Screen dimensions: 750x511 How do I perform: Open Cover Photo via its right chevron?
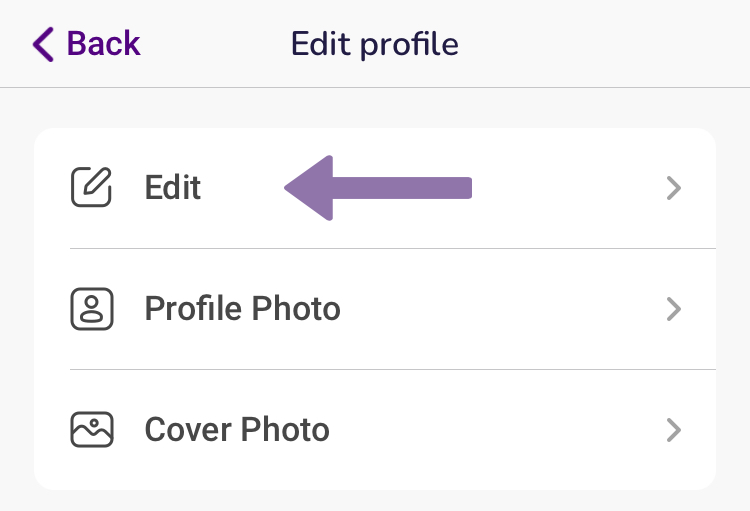pos(673,430)
